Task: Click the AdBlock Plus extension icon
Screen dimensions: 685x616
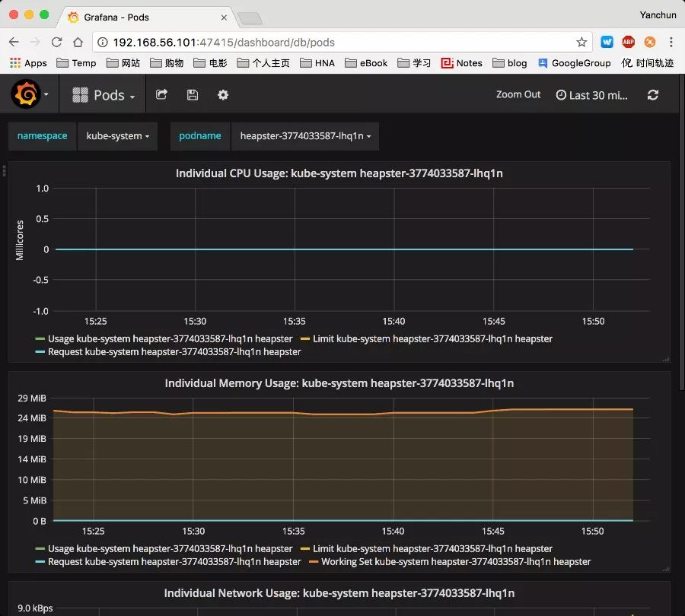Action: 628,43
